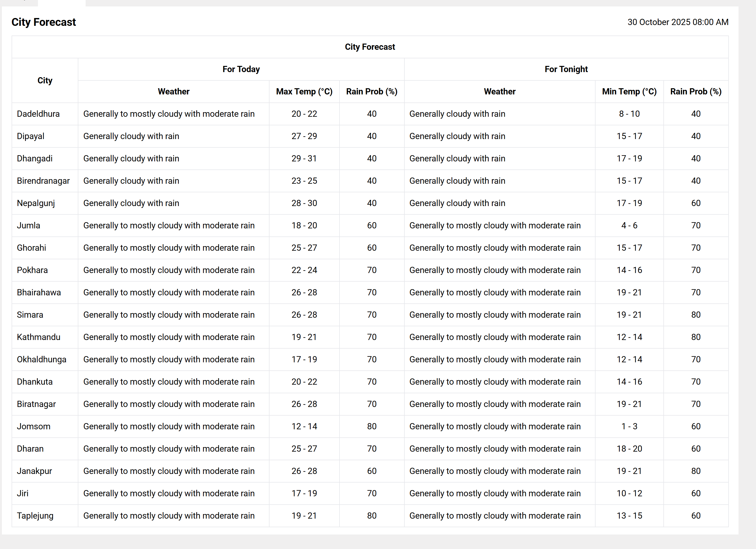Click the Jomsom city name
Screen dimensions: 756x549
(34, 426)
